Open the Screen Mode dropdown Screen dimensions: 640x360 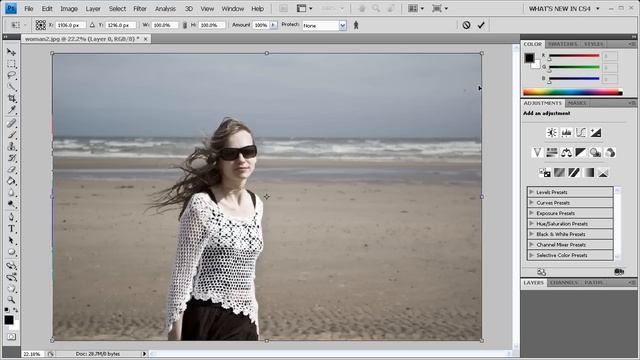(x=440, y=9)
